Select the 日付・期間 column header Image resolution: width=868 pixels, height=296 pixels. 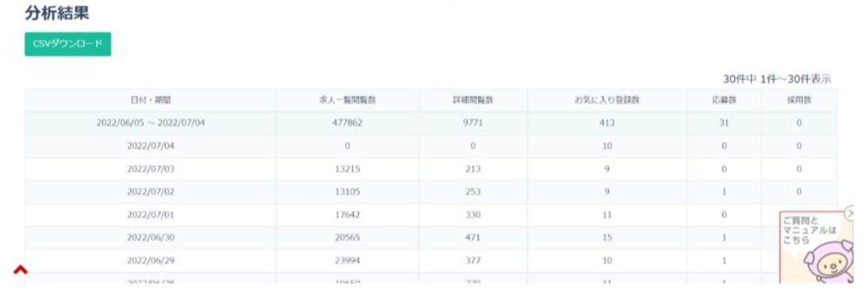tap(150, 100)
